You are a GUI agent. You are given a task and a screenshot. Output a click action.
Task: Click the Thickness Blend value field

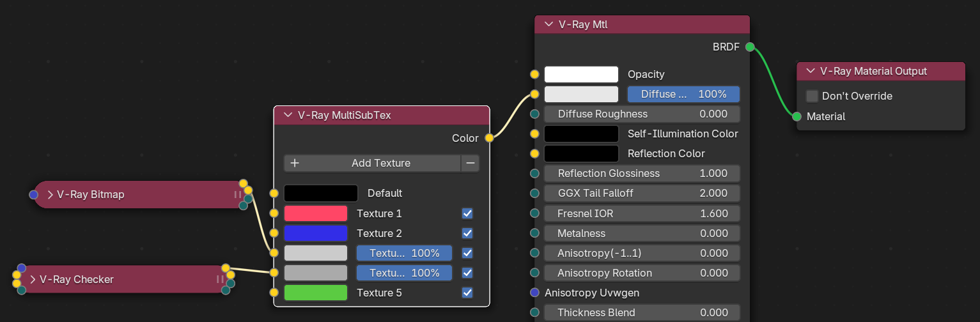pos(642,312)
